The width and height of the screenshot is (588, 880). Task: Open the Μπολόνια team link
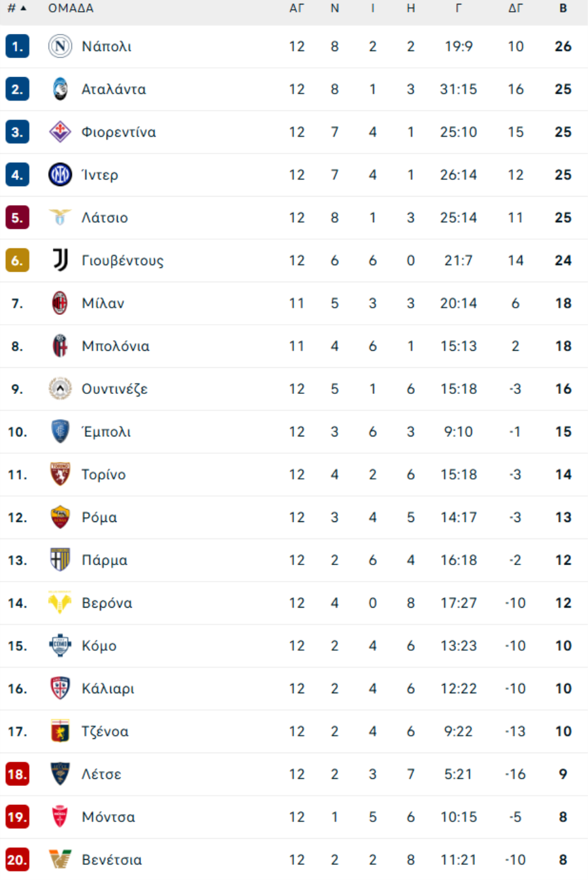[116, 346]
